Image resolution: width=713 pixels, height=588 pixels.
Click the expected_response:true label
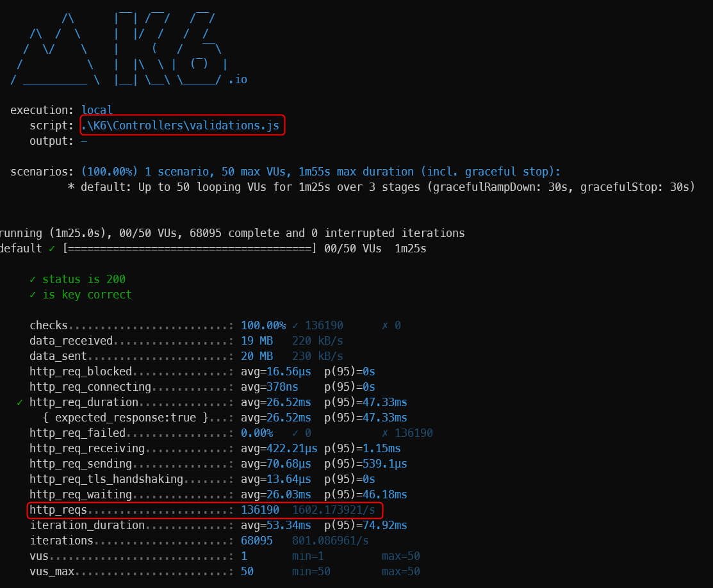click(126, 418)
